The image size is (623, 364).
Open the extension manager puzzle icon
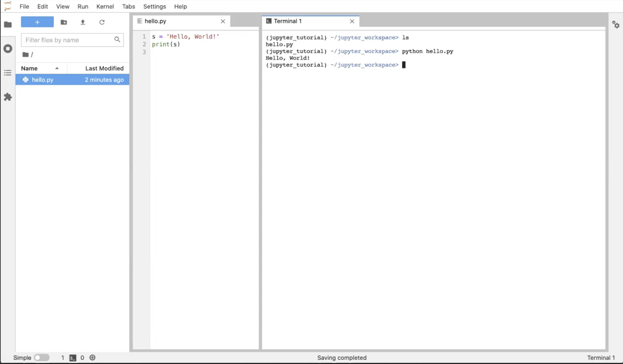point(8,97)
